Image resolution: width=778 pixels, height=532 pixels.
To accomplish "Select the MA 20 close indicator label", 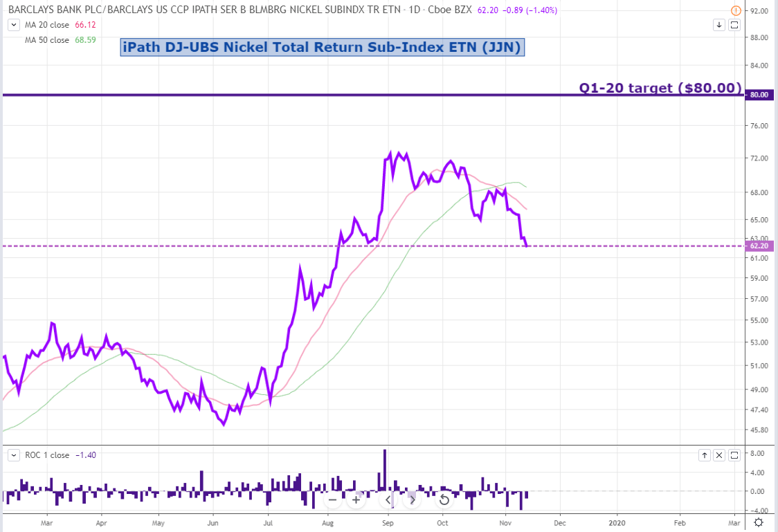I will 47,25.
